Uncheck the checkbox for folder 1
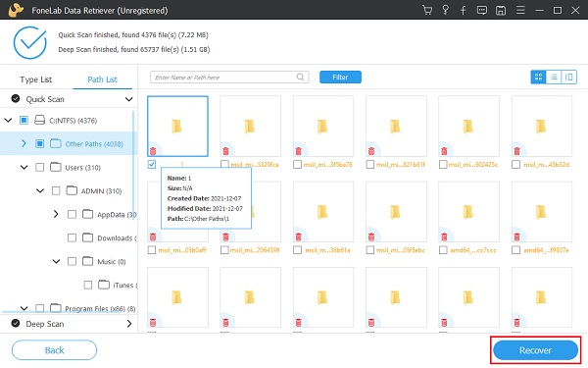 pos(152,165)
